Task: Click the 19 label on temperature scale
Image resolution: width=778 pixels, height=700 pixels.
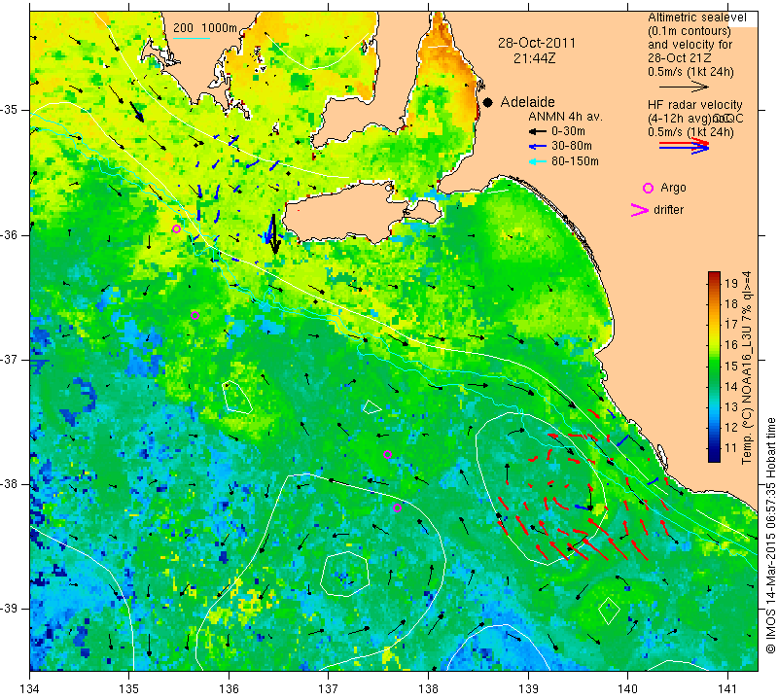Action: pos(731,284)
